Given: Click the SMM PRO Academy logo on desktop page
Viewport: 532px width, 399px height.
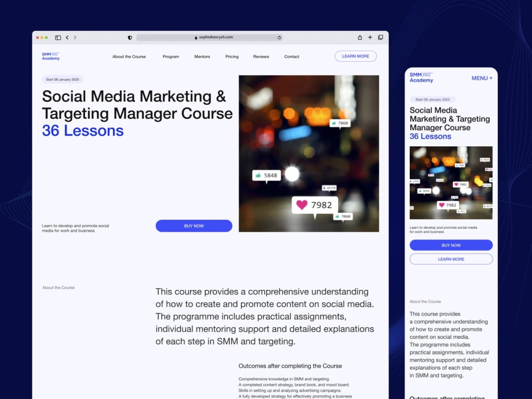Looking at the screenshot, I should (x=51, y=56).
